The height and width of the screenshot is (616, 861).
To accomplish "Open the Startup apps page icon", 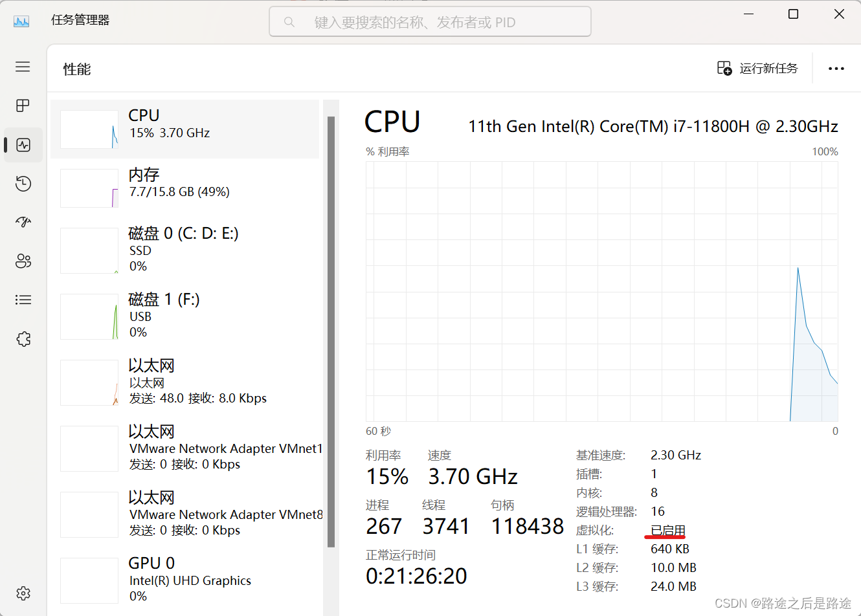I will [23, 223].
